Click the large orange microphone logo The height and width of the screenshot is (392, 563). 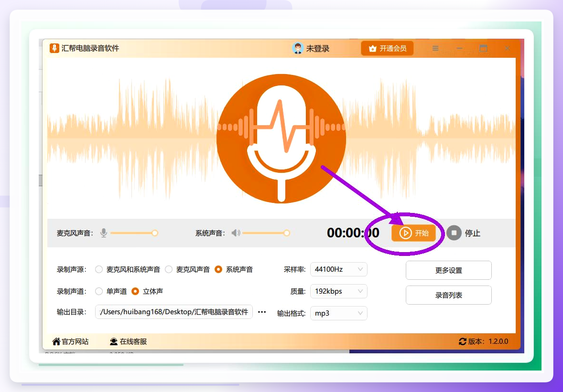point(281,139)
